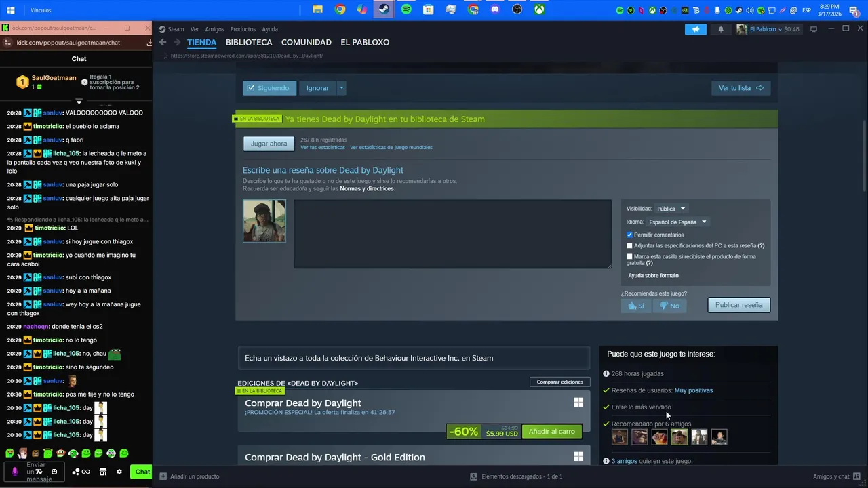The width and height of the screenshot is (868, 488).
Task: Open Steam notifications bell
Action: click(x=721, y=29)
